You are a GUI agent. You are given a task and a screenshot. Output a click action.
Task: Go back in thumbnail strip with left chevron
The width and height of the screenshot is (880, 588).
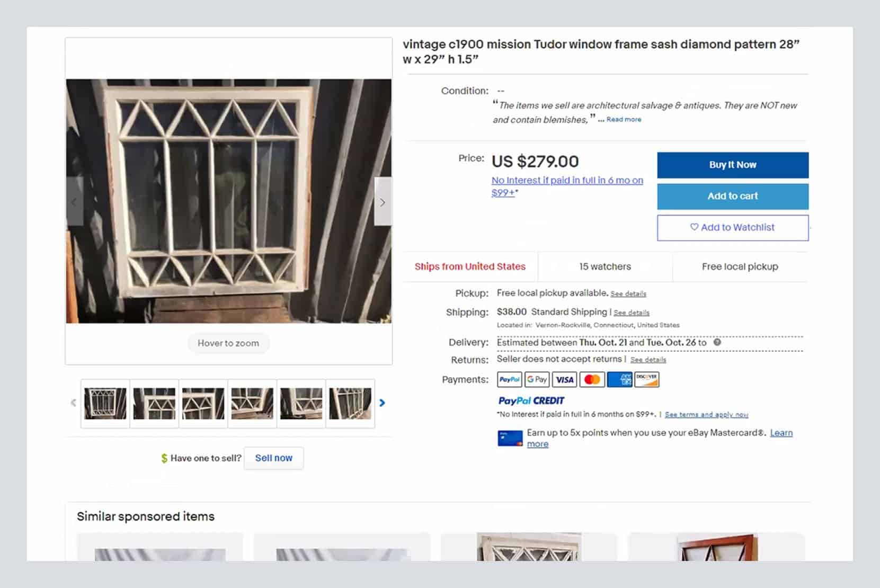(x=73, y=403)
